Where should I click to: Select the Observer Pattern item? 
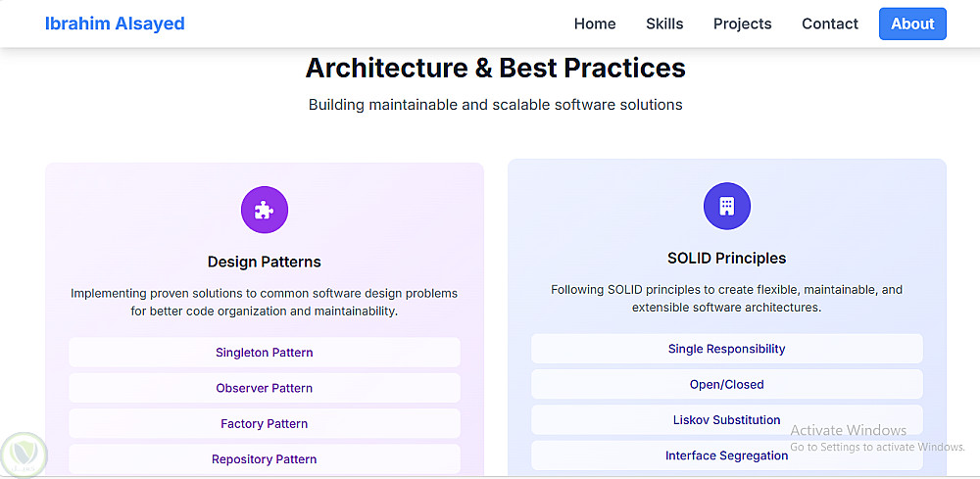[265, 388]
